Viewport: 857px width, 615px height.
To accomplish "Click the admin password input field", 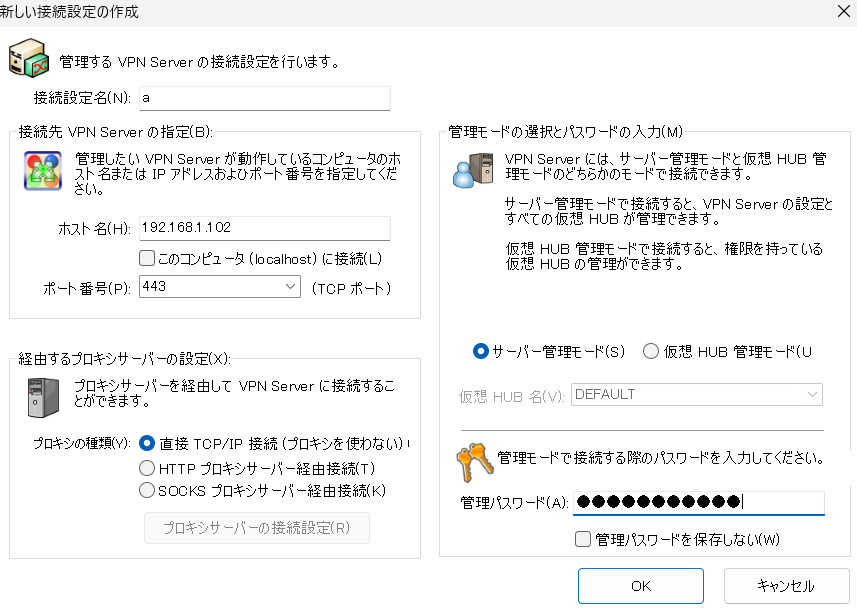I will pos(698,502).
